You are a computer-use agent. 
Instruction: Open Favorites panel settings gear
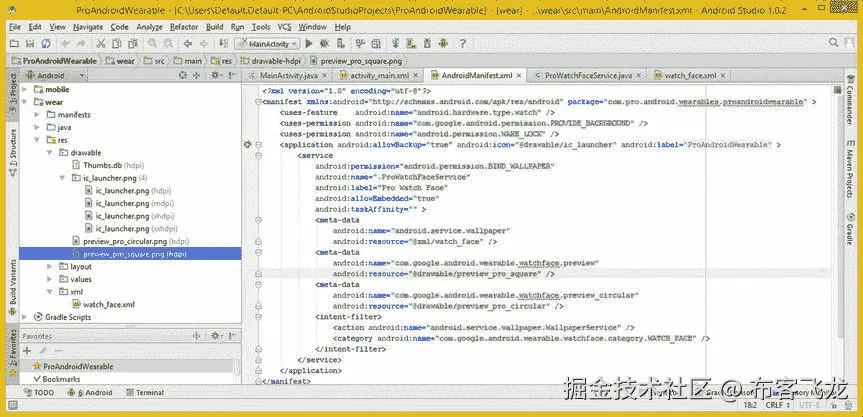coord(216,336)
